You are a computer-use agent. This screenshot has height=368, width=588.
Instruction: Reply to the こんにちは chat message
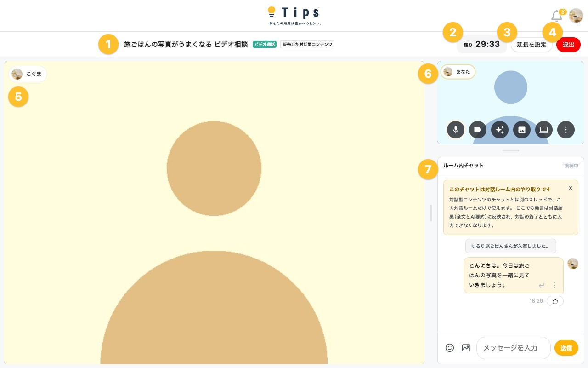(x=542, y=285)
